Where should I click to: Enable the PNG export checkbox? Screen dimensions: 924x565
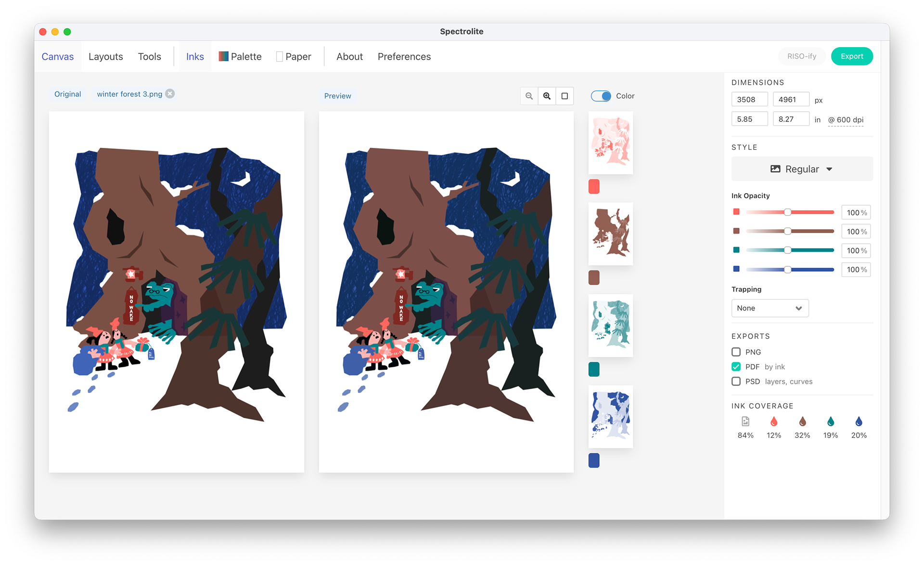736,352
